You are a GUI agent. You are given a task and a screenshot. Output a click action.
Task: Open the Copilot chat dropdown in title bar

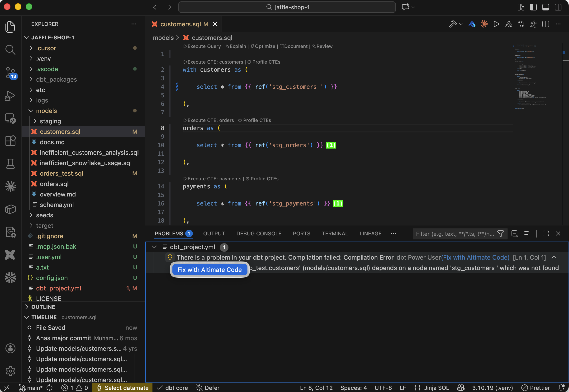[413, 7]
